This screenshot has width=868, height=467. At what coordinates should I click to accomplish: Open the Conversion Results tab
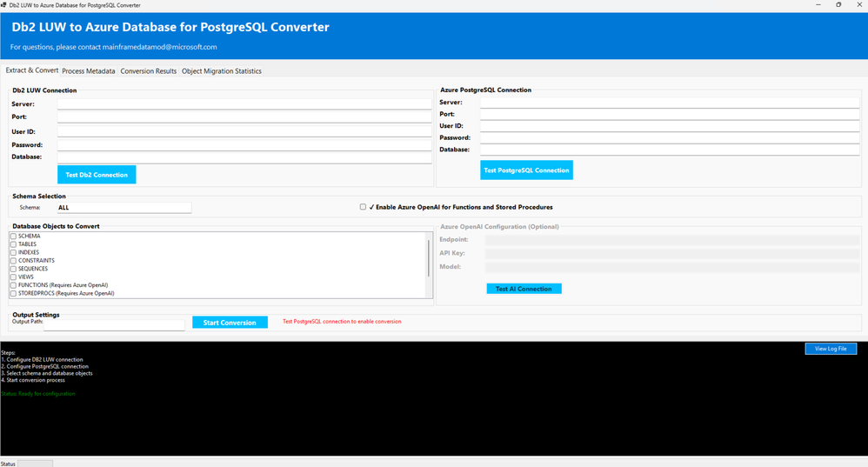(x=149, y=70)
